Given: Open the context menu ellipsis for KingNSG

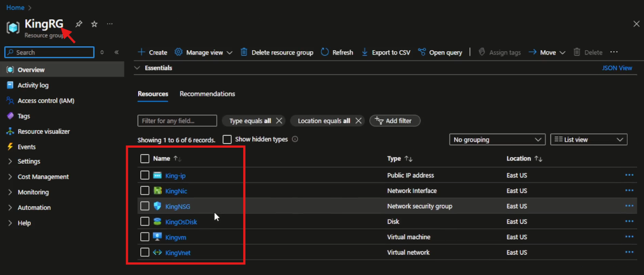Looking at the screenshot, I should (x=629, y=206).
